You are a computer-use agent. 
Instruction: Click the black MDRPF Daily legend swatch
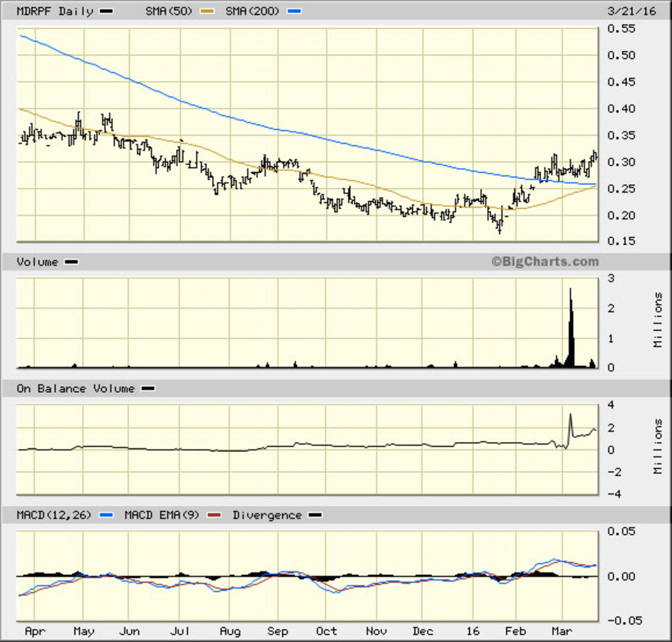pos(107,11)
